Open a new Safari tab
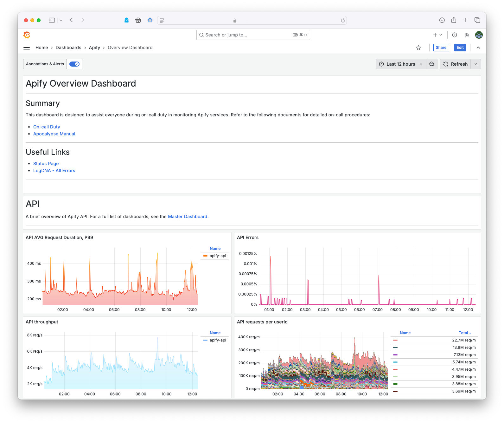This screenshot has width=504, height=423. 465,20
